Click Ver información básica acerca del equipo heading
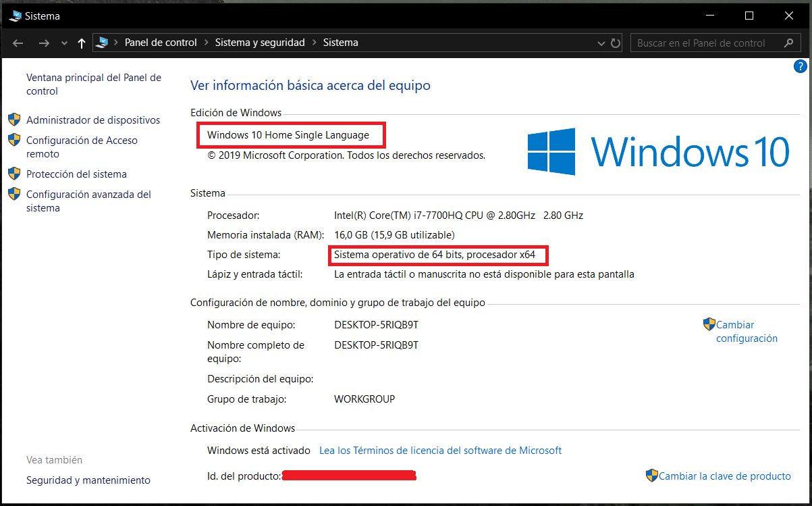The image size is (812, 506). tap(310, 86)
